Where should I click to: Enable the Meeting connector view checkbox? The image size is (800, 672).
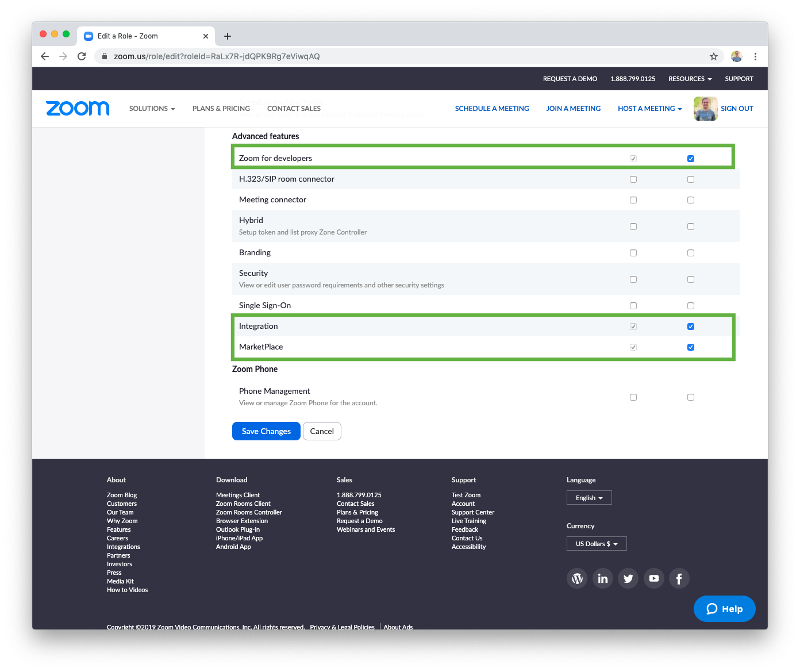click(x=633, y=200)
